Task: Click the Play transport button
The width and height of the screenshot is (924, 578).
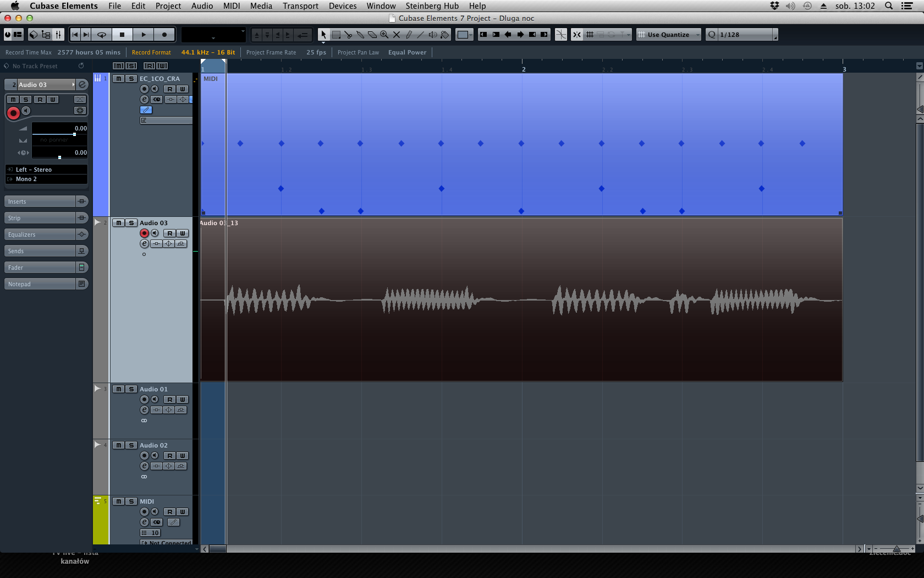Action: (x=144, y=35)
